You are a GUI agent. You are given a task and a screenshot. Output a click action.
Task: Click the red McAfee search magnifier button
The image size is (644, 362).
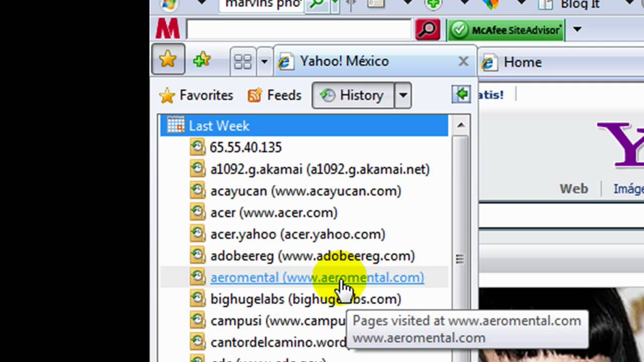[x=428, y=30]
